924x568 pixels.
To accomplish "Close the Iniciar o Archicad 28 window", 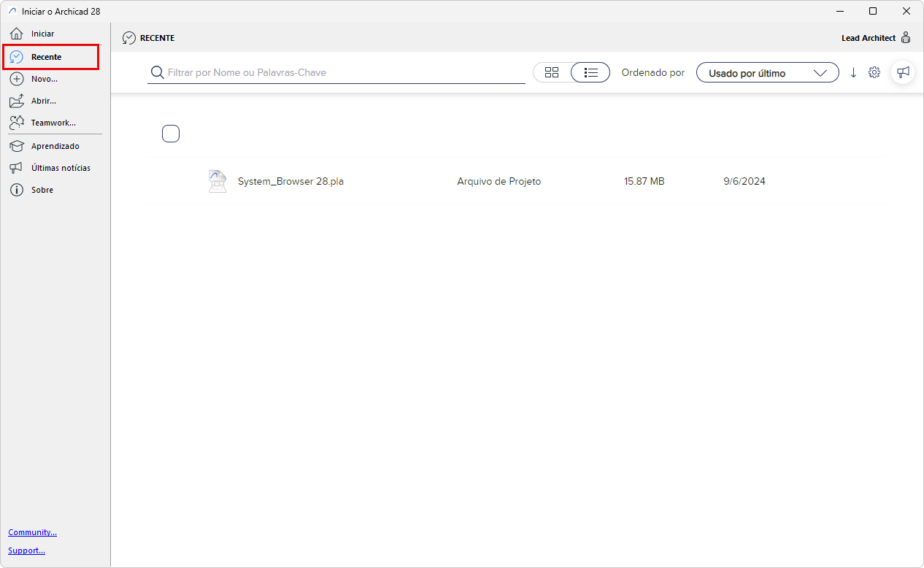I will [x=906, y=11].
